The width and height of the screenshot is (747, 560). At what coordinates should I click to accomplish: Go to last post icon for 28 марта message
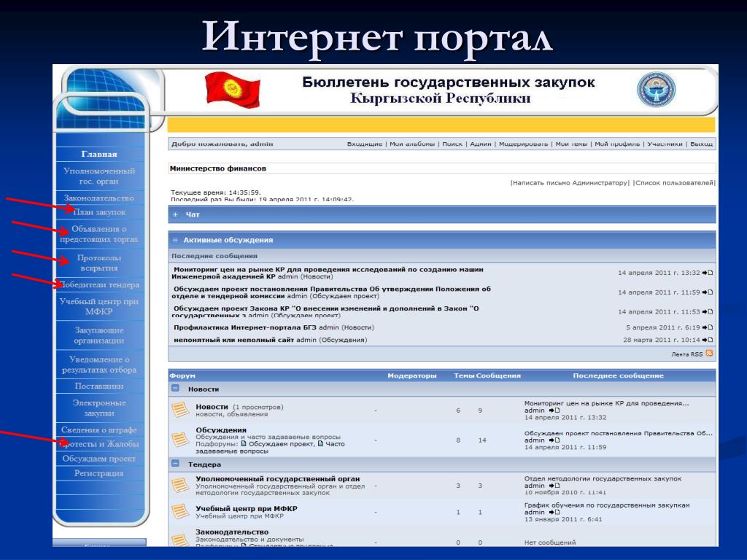point(708,340)
